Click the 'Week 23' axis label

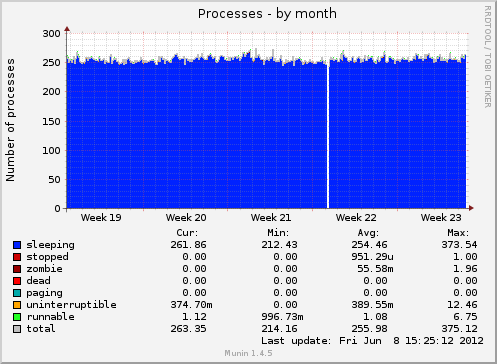[x=441, y=218]
